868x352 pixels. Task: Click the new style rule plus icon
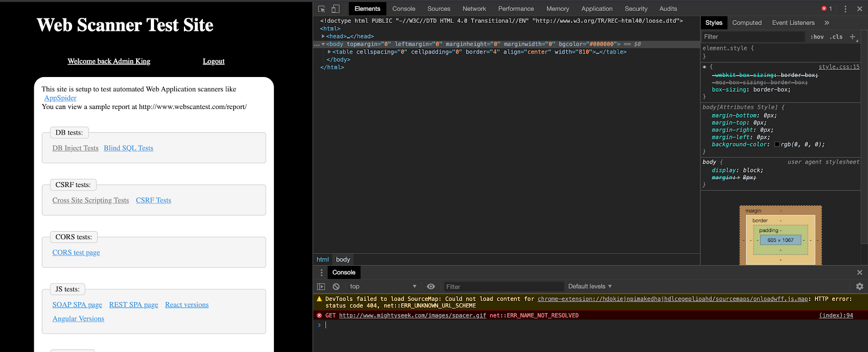(852, 37)
